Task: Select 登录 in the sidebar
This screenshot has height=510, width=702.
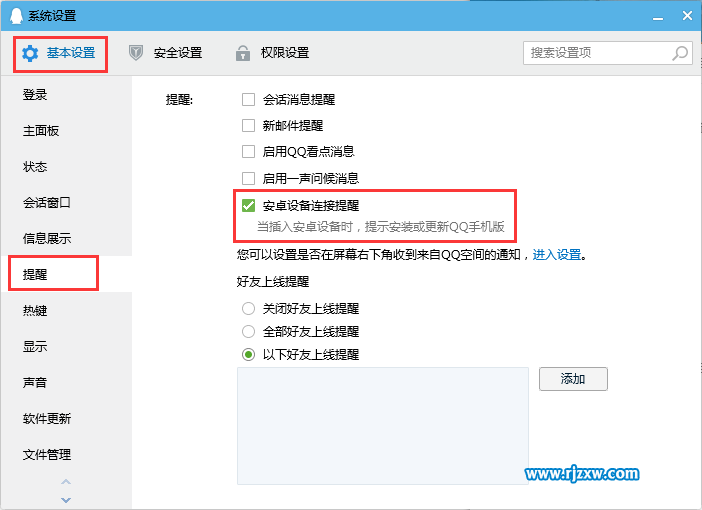Action: pos(66,95)
